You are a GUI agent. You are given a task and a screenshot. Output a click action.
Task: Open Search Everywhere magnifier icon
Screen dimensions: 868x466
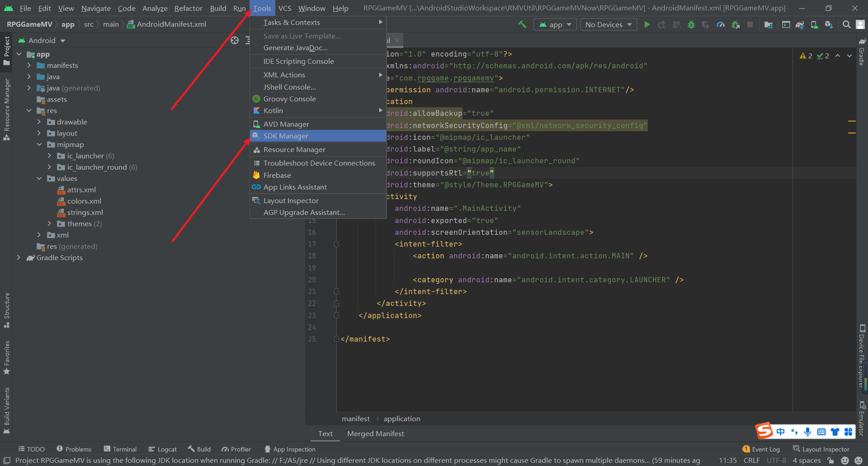click(x=846, y=24)
